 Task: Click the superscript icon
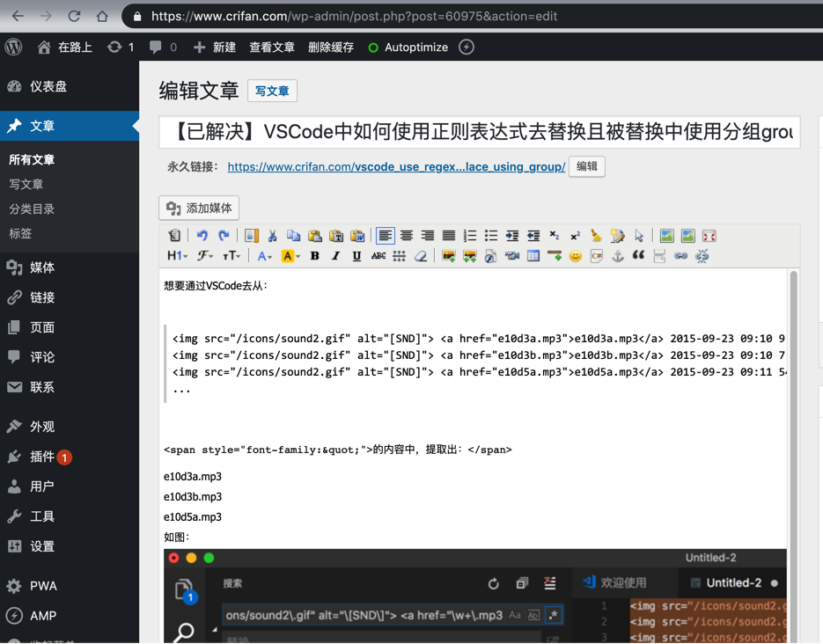tap(576, 236)
